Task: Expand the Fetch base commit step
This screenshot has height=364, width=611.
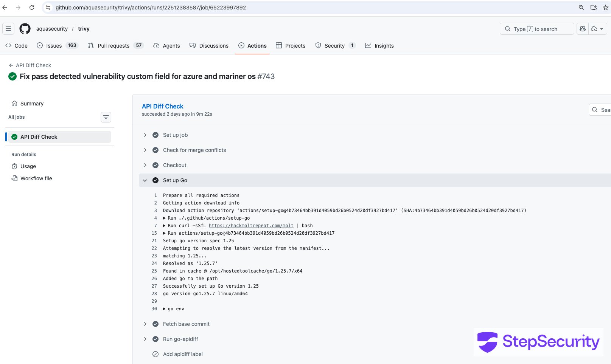Action: [145, 324]
